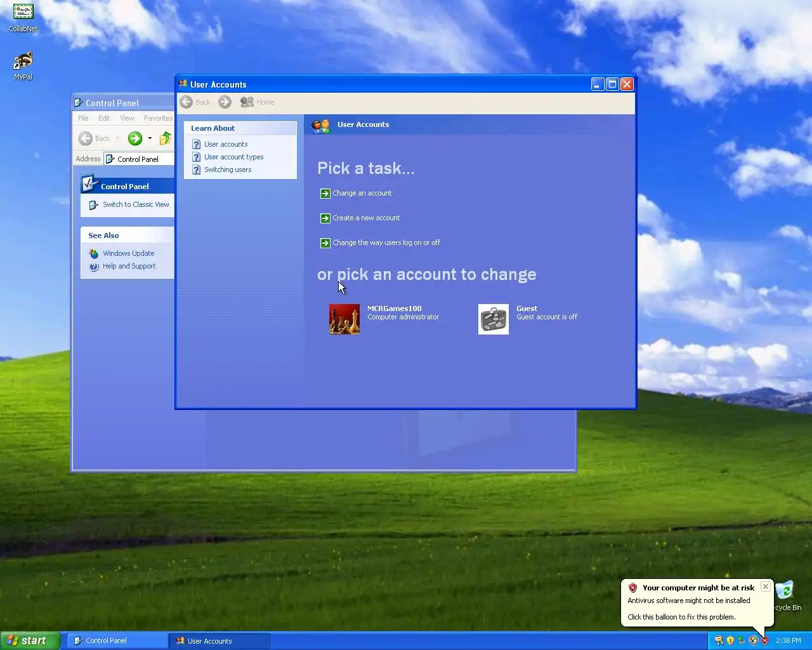This screenshot has width=812, height=650.
Task: Click the red security alert shield tray icon
Action: point(764,640)
